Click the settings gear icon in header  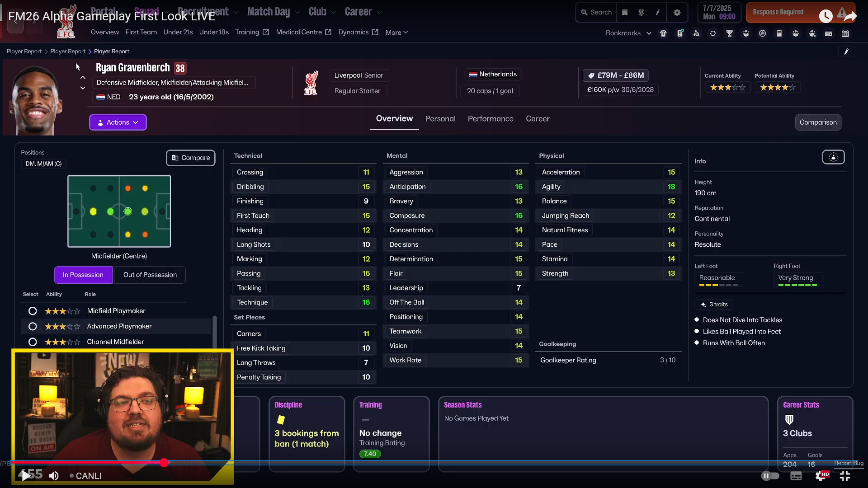[x=677, y=13]
